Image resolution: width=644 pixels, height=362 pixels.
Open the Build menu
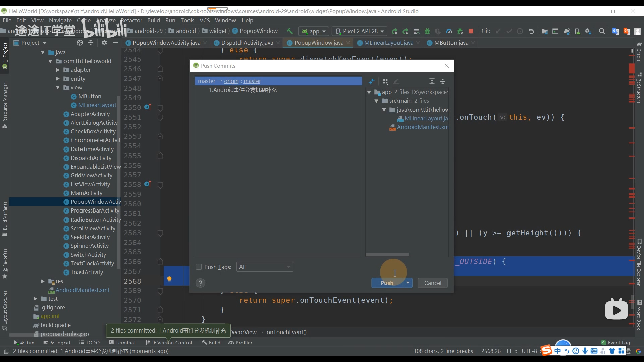click(x=154, y=20)
